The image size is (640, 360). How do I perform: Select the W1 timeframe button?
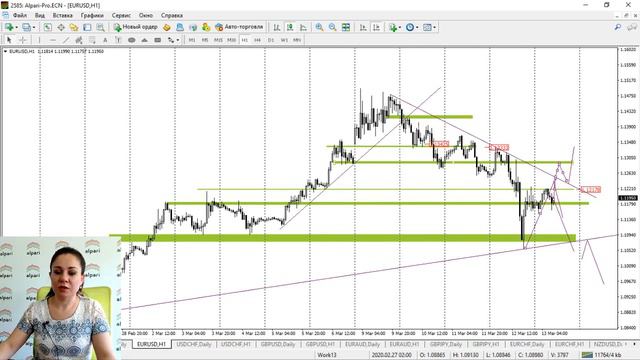(284, 40)
